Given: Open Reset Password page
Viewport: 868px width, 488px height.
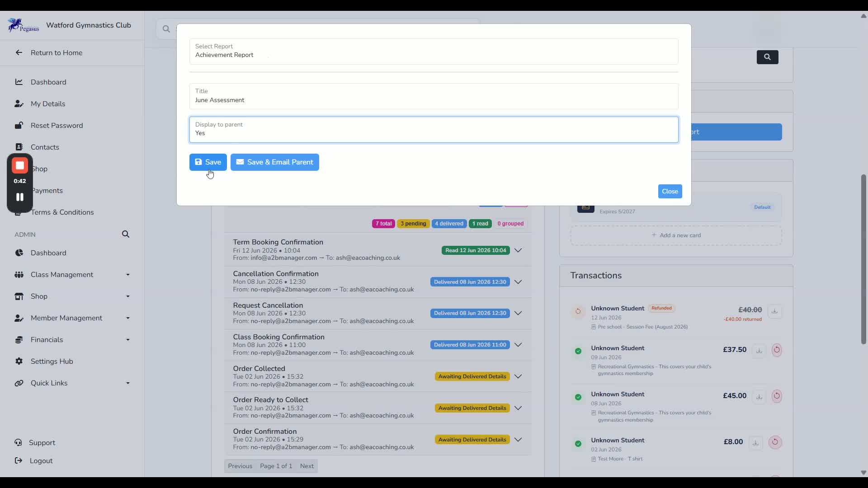Looking at the screenshot, I should [57, 126].
